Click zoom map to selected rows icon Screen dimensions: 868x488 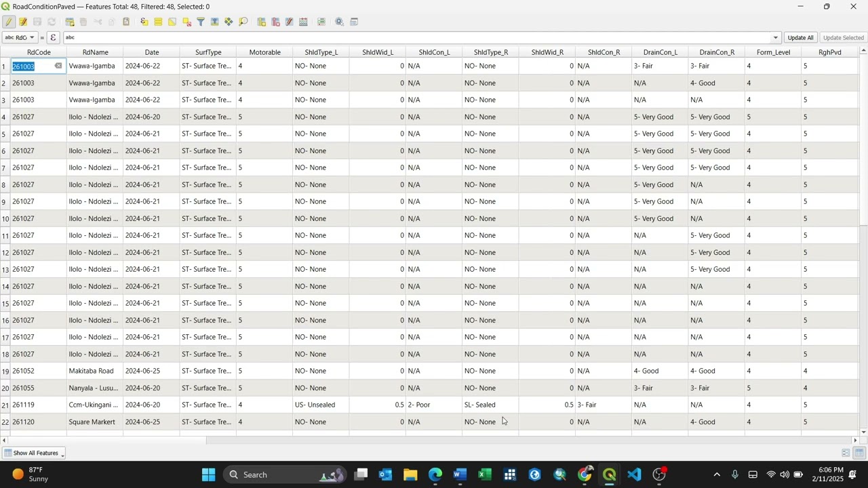point(243,22)
